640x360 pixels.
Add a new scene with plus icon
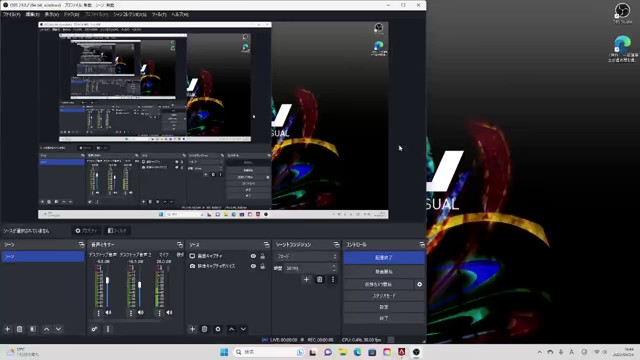pos(7,329)
